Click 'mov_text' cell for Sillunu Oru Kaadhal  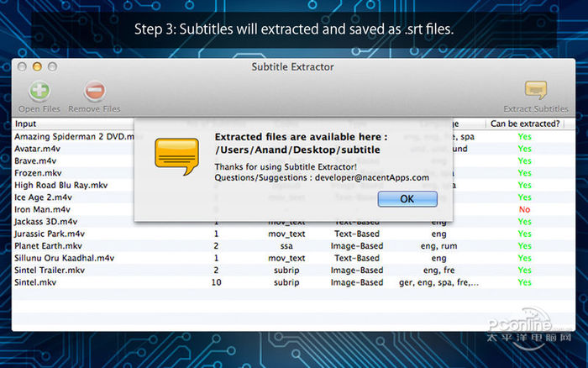(286, 258)
